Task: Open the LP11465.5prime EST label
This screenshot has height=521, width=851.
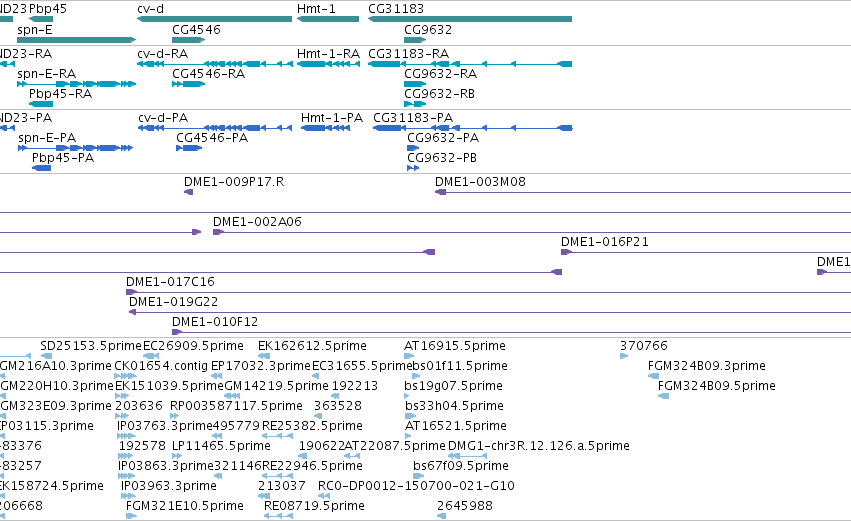Action: [x=221, y=447]
